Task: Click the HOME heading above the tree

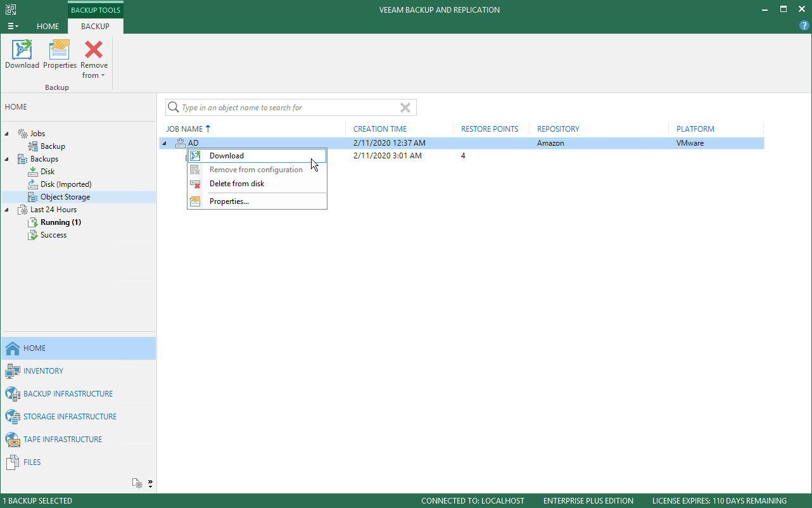Action: (16, 107)
